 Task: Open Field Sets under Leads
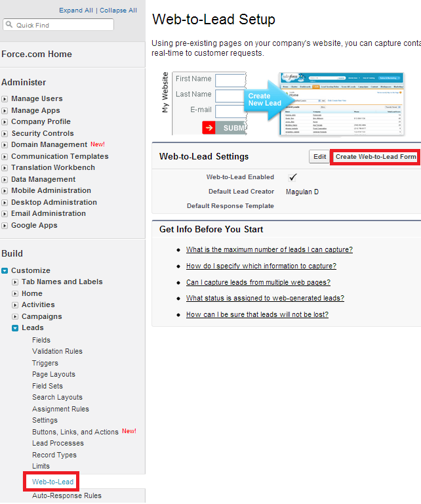[x=47, y=386]
